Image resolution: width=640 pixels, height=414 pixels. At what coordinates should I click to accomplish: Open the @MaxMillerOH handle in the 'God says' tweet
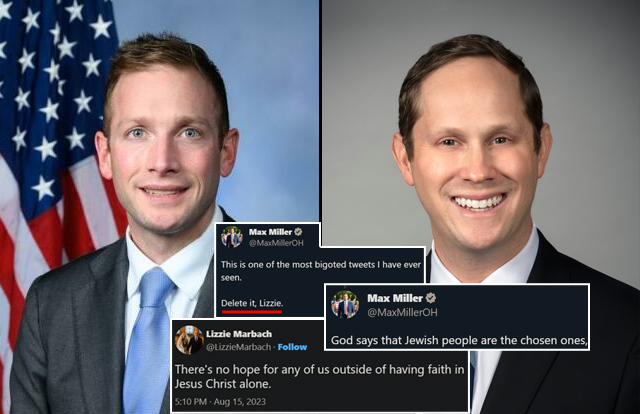tap(402, 312)
